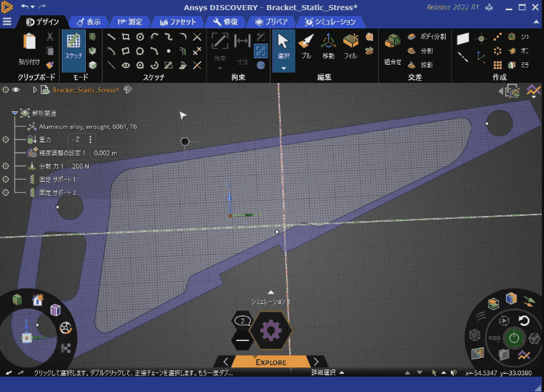544x392 pixels.
Task: Choose the Fill (フィル) tool
Action: (x=351, y=46)
